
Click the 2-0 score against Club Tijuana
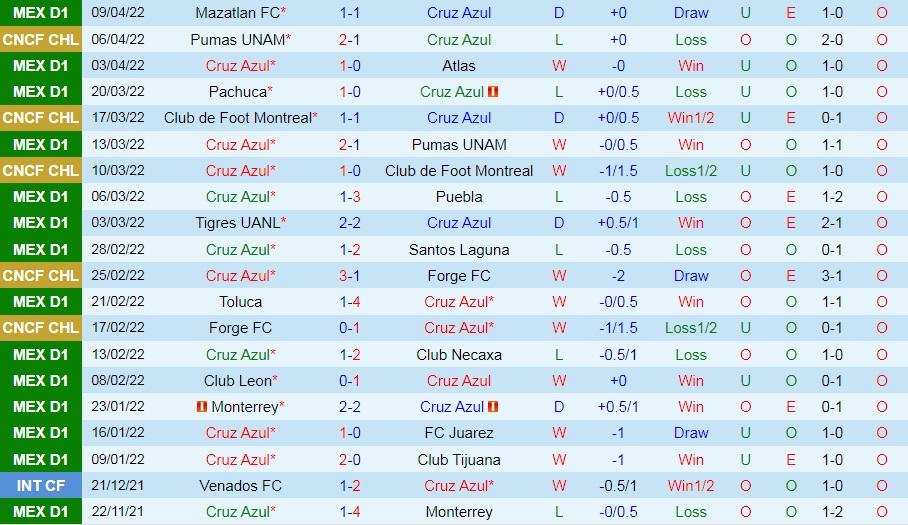350,459
